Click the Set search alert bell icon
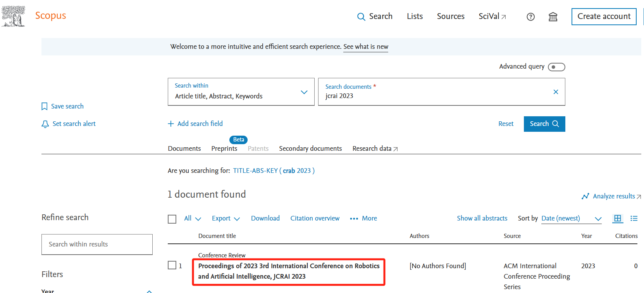 click(45, 124)
